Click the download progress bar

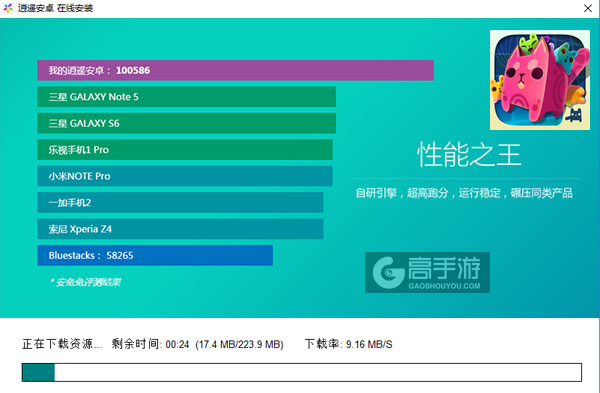coord(302,372)
